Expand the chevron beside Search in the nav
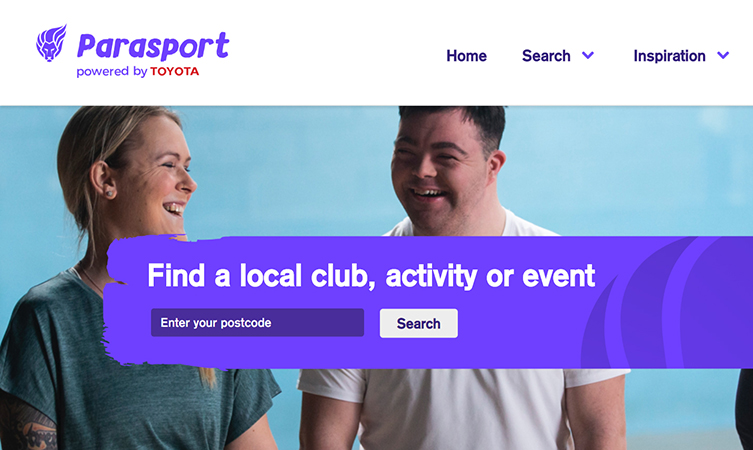753x450 pixels. [588, 55]
